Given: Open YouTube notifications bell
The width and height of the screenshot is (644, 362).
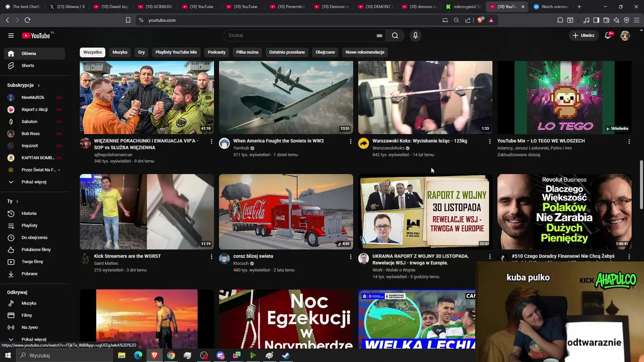Looking at the screenshot, I should (608, 36).
